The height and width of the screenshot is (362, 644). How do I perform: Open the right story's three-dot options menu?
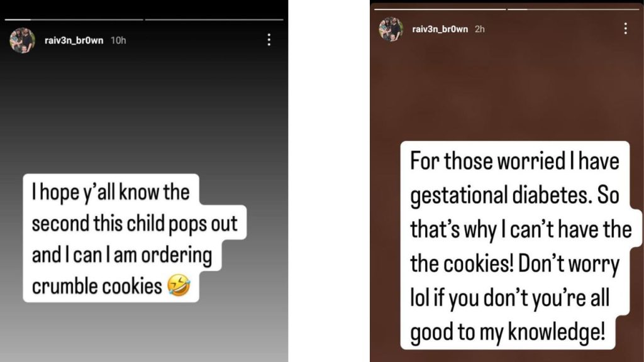click(625, 29)
